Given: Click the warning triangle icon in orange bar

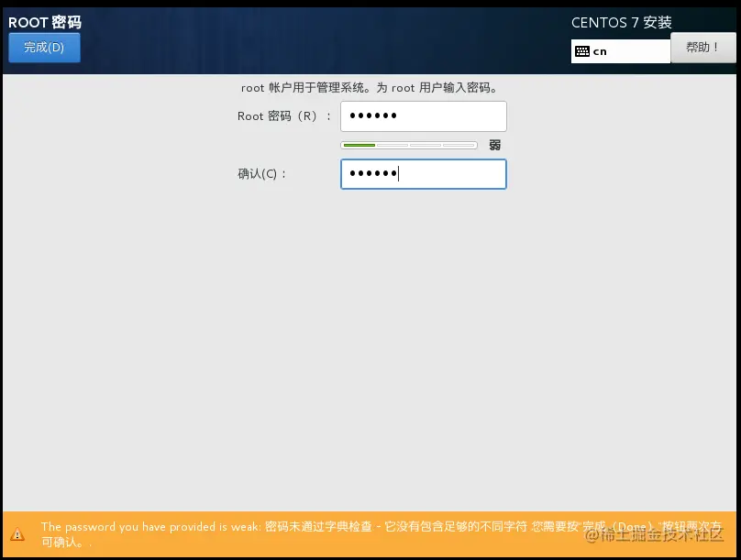Looking at the screenshot, I should pyautogui.click(x=17, y=534).
